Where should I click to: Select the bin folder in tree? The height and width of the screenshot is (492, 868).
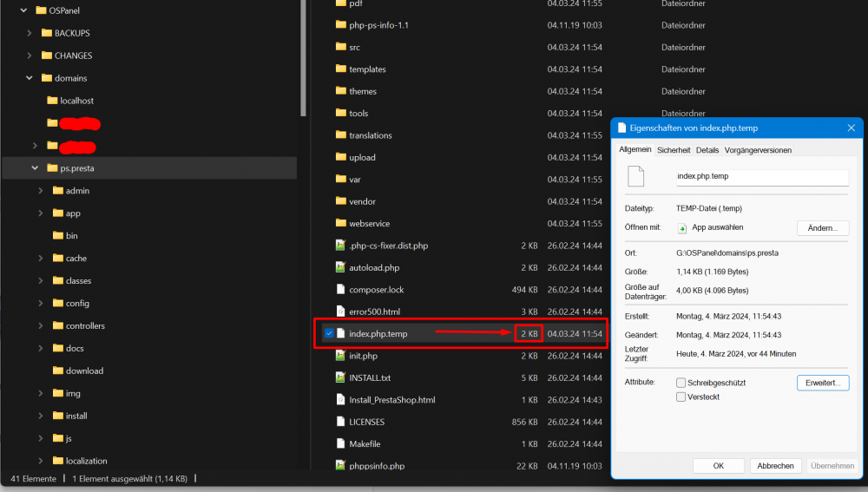point(65,235)
